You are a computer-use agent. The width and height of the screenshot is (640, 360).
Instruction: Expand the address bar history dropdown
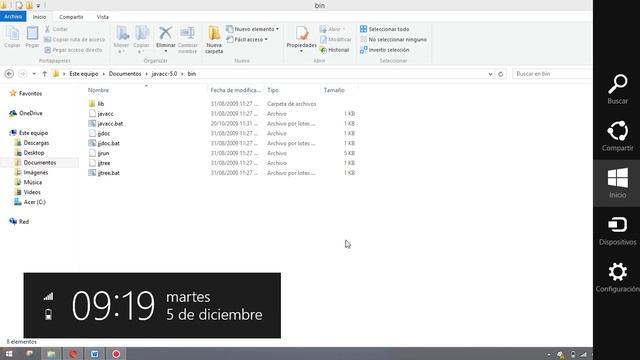point(490,74)
